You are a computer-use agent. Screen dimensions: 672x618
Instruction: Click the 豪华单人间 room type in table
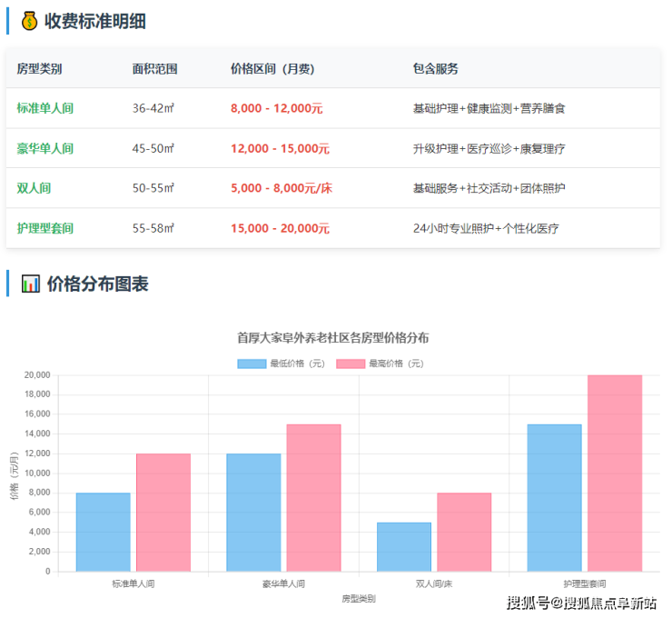pos(44,148)
